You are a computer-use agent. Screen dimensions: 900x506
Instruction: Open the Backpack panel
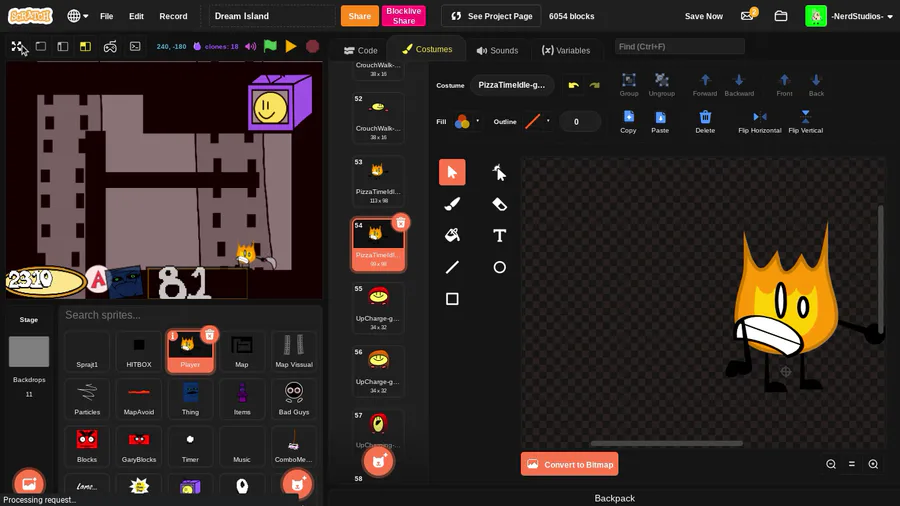tap(614, 498)
